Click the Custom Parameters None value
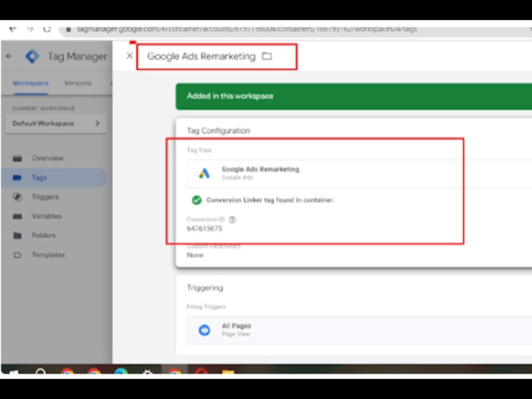This screenshot has height=399, width=532. pyautogui.click(x=195, y=255)
